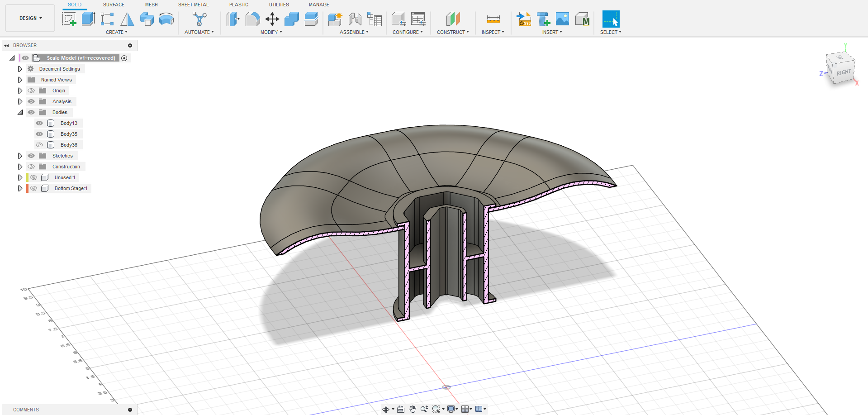Select the Press Pull tool
Image resolution: width=868 pixels, height=415 pixels.
coord(233,19)
